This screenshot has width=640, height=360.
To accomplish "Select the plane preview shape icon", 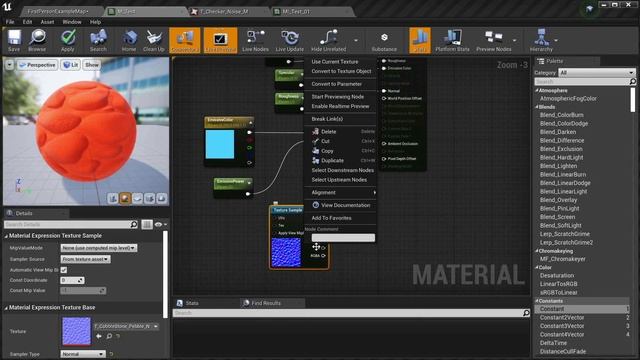I will (138, 198).
